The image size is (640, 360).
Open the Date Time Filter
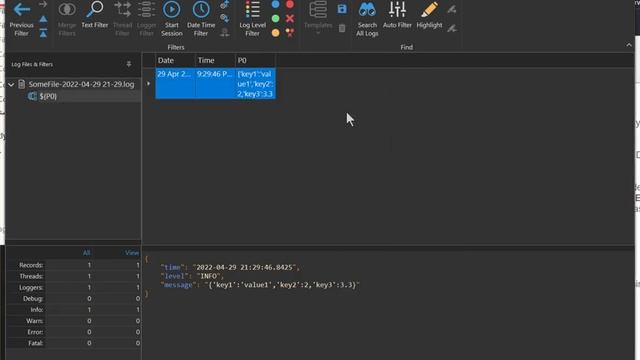point(201,19)
